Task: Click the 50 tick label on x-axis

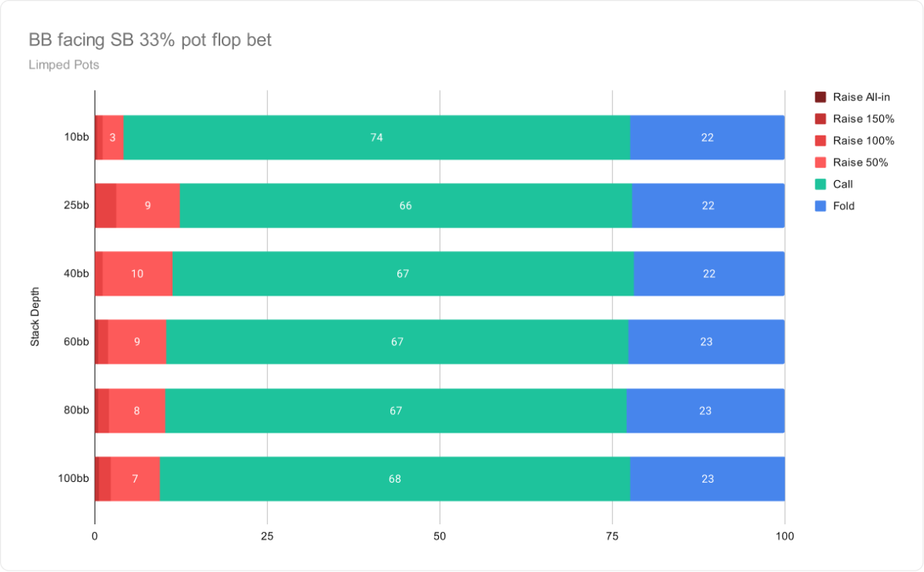Action: tap(440, 534)
